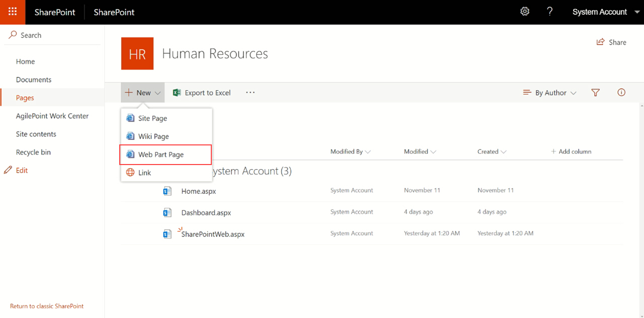Select Pages in left navigation
The width and height of the screenshot is (644, 318).
tap(25, 98)
